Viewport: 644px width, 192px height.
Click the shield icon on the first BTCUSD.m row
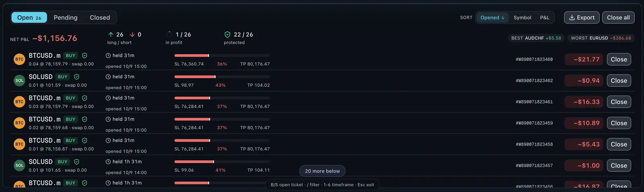[85, 56]
